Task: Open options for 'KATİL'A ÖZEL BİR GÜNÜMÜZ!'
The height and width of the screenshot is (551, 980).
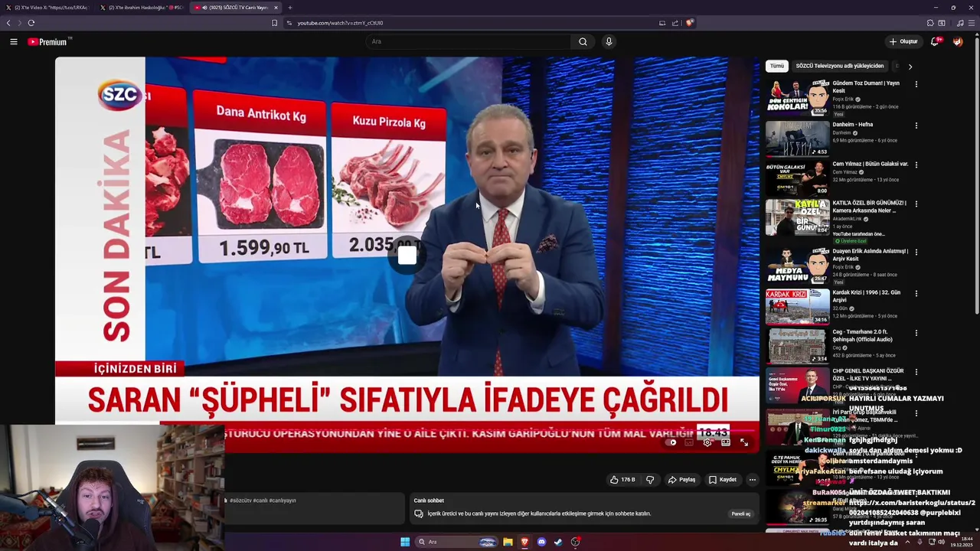Action: [x=916, y=204]
